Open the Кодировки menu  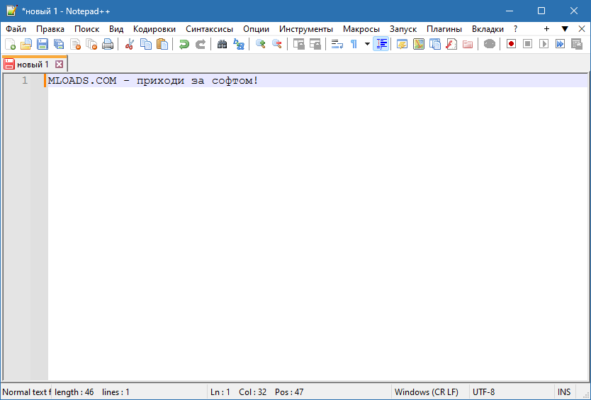click(155, 29)
